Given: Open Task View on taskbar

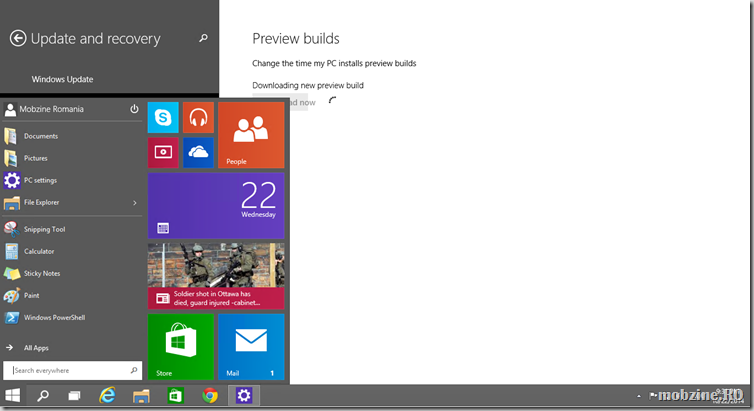Looking at the screenshot, I should 74,396.
